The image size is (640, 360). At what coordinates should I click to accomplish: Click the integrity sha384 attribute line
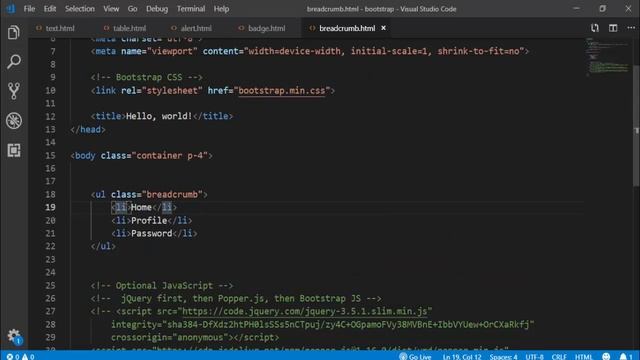pos(322,324)
